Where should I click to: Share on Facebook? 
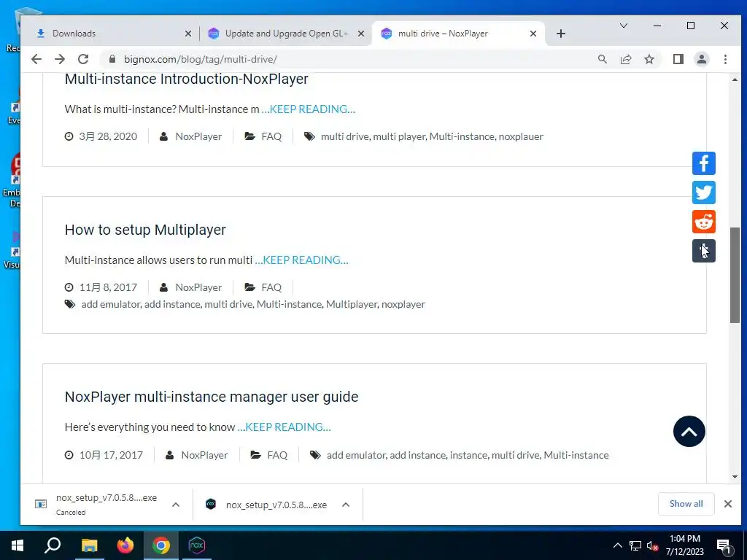704,163
